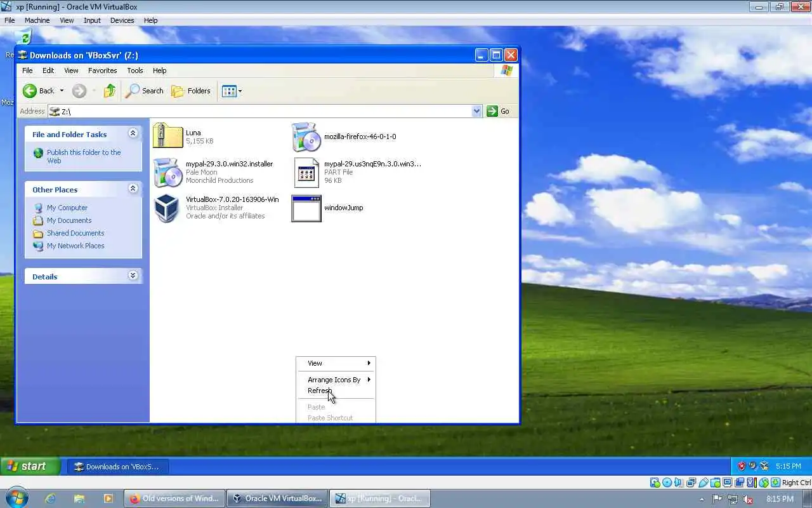Screen dimensions: 812x508
Task: Open the VirtualBox Input menu
Action: (92, 20)
